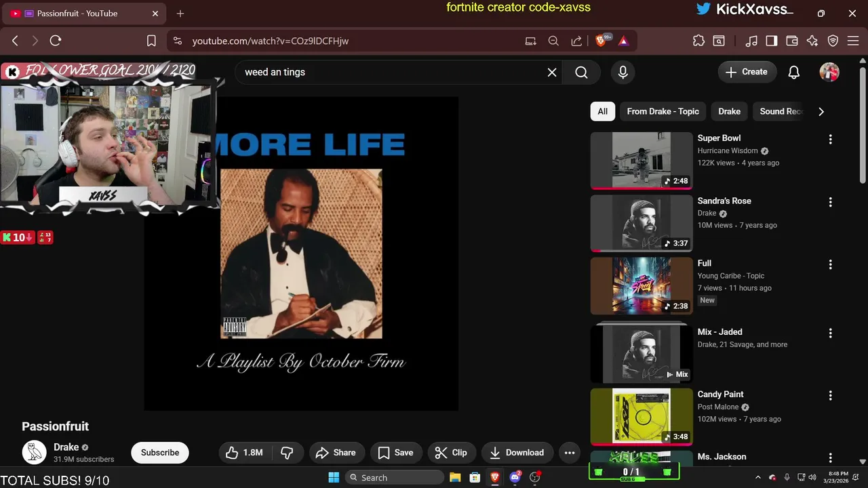Clear the YouTube search text

[x=552, y=72]
